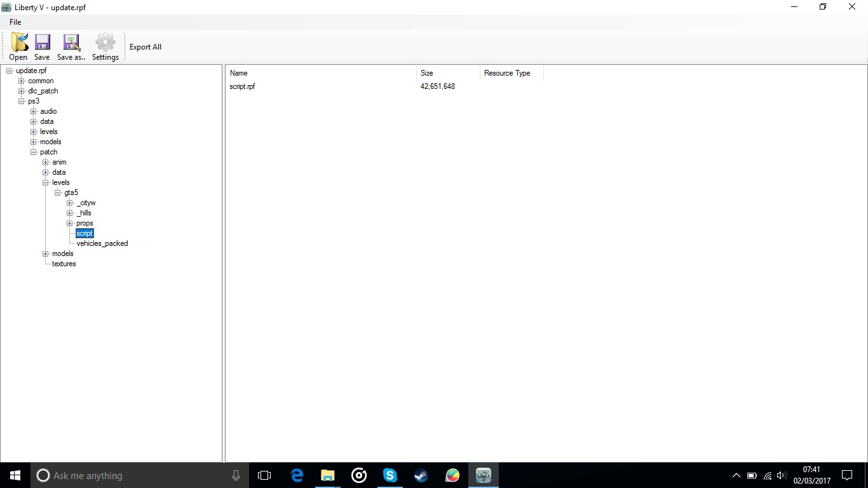Image resolution: width=868 pixels, height=488 pixels.
Task: Select the textures folder in tree
Action: point(64,264)
